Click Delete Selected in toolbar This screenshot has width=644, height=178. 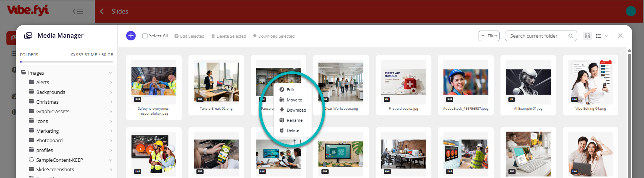click(x=229, y=36)
